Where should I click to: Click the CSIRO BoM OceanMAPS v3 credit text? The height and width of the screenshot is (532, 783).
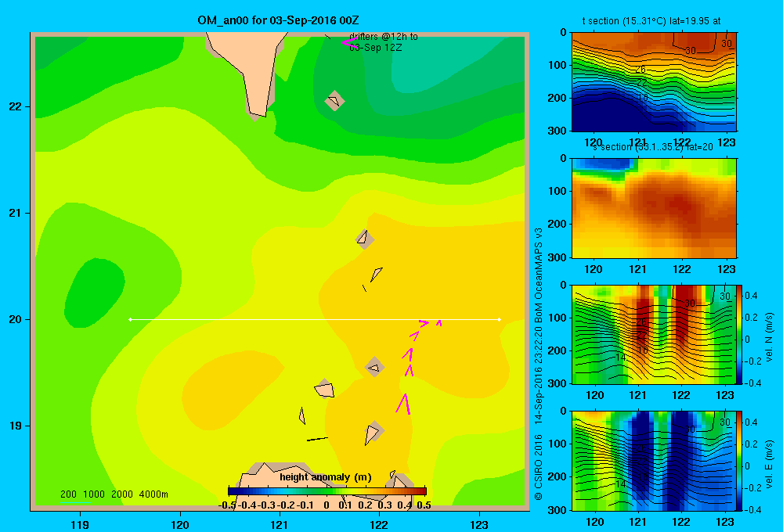tap(539, 365)
